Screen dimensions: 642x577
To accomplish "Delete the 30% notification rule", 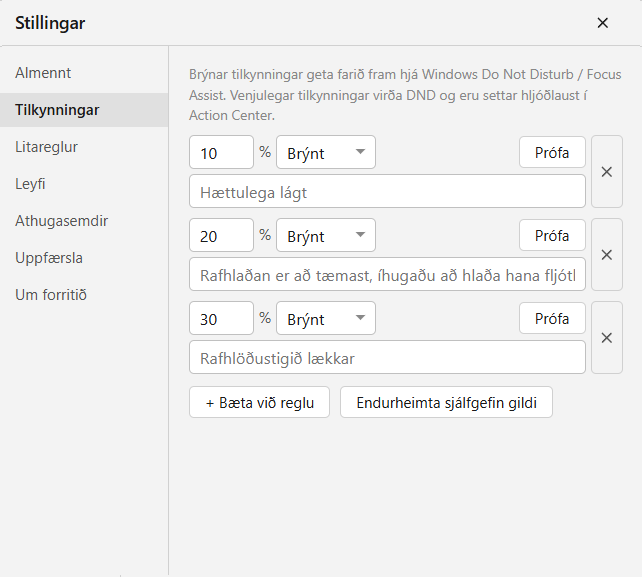I will pos(607,338).
